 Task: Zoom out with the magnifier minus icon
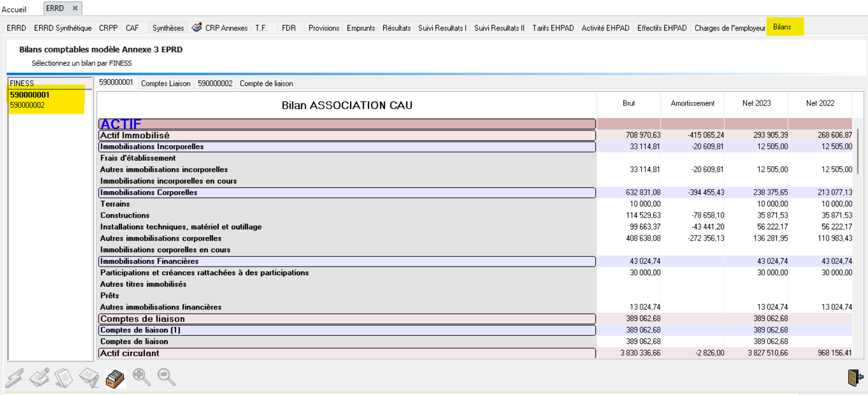point(166,377)
